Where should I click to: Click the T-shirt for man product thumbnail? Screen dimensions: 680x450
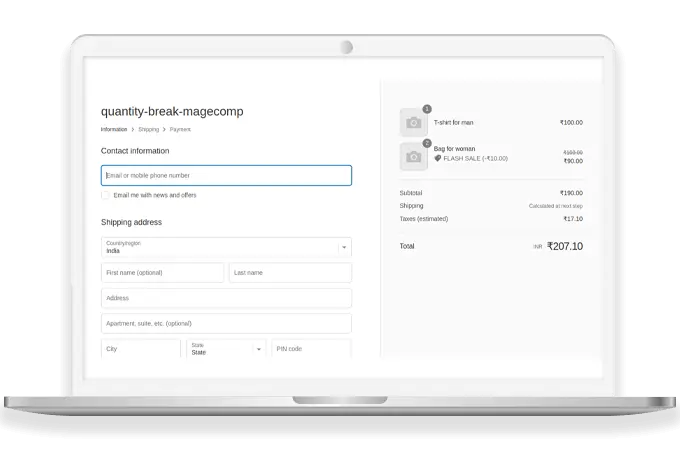(x=413, y=123)
